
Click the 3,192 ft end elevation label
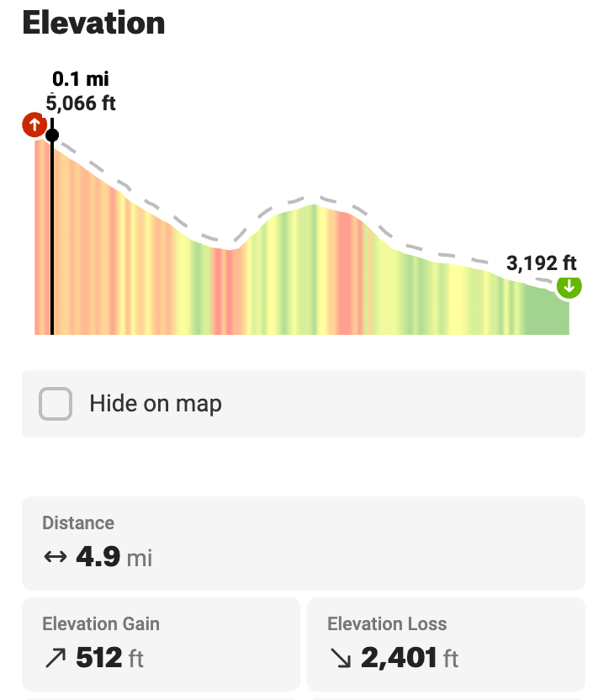coord(542,263)
